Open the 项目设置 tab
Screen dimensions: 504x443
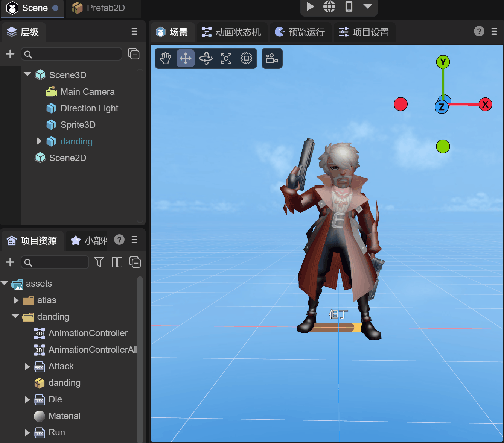(364, 32)
